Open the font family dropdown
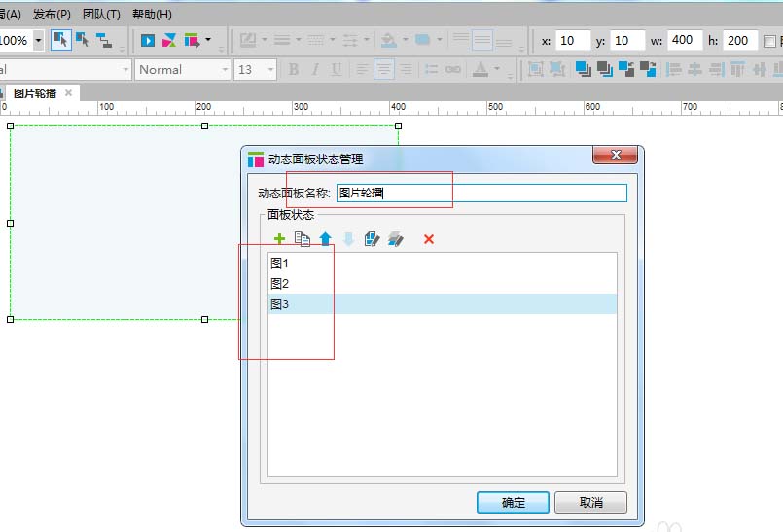The width and height of the screenshot is (783, 532). coord(125,69)
